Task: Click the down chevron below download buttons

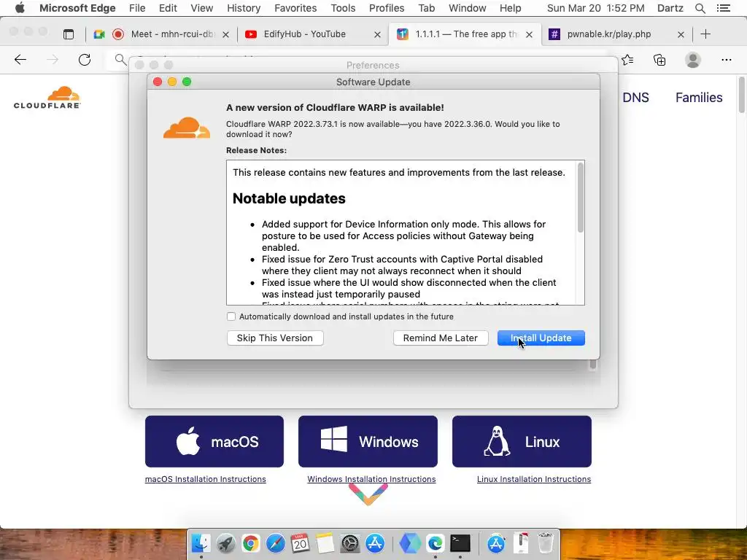Action: tap(368, 495)
